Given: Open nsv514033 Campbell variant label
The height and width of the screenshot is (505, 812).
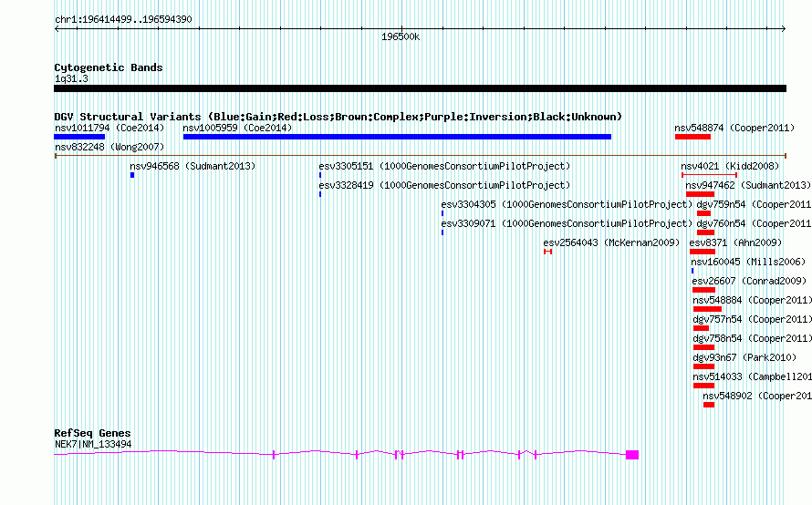Looking at the screenshot, I should coord(753,376).
